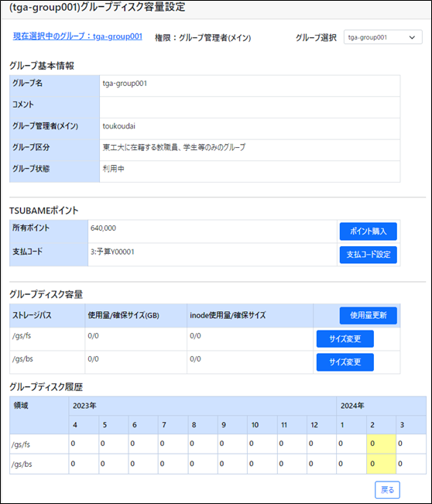Click the グループ管理者 value toukoudai
Image resolution: width=432 pixels, height=504 pixels.
(x=119, y=126)
